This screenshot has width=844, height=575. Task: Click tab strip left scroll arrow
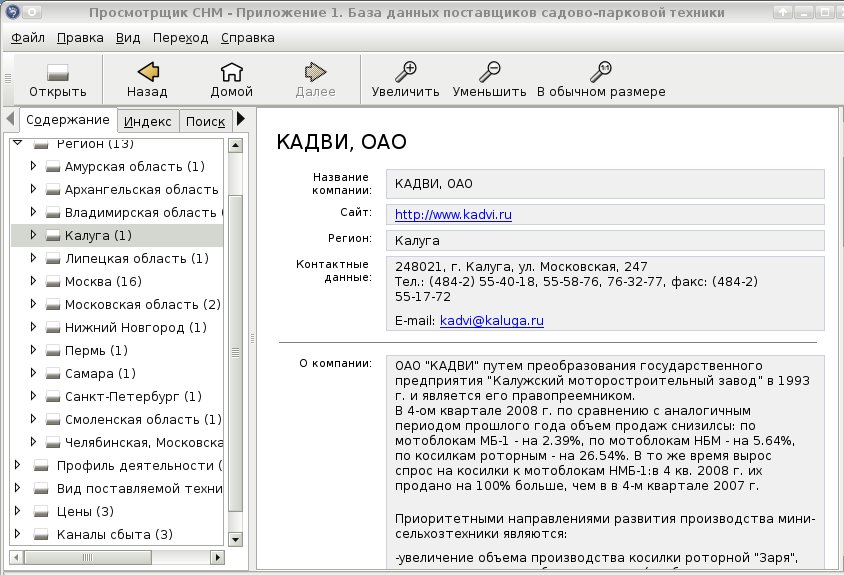tap(10, 118)
